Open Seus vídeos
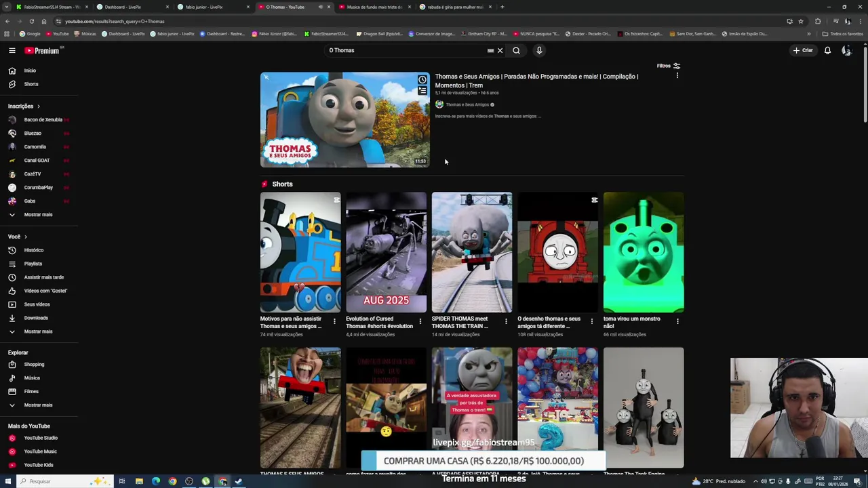Viewport: 868px width, 488px height. point(39,304)
